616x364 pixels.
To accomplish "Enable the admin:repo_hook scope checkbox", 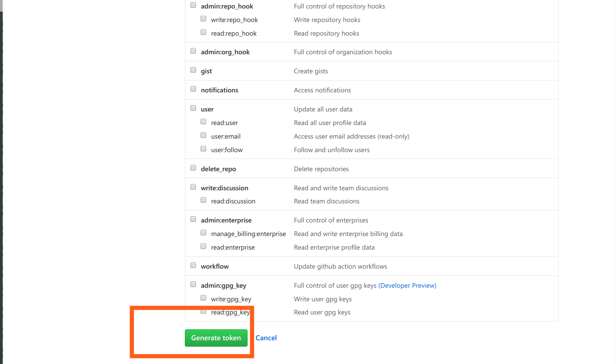I will [x=193, y=6].
